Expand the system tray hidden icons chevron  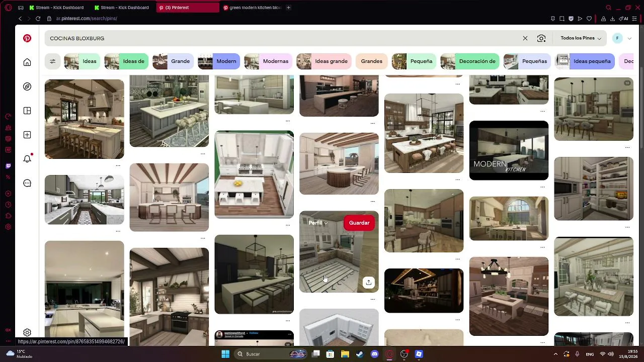click(x=555, y=354)
